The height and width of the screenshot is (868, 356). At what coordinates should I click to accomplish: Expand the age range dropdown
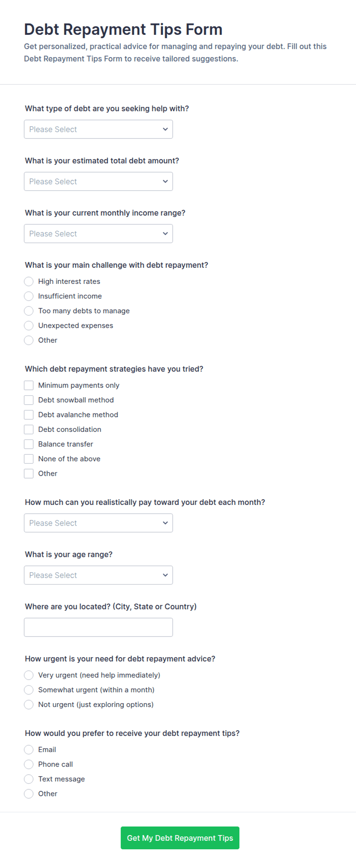tap(98, 575)
